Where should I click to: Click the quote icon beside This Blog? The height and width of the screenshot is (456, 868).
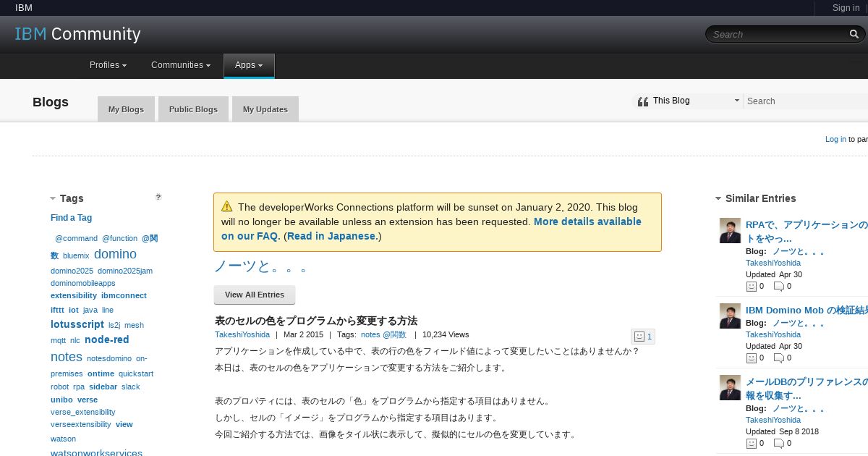pos(643,101)
